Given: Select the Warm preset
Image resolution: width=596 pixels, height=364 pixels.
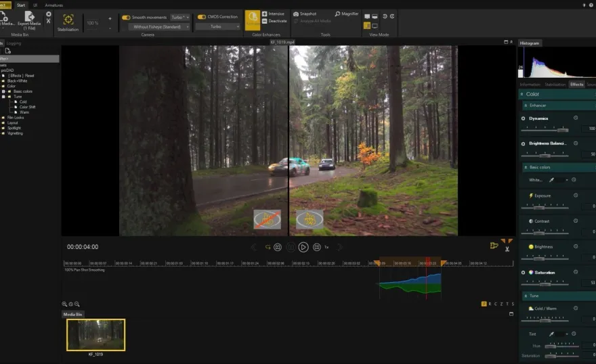Looking at the screenshot, I should coord(24,112).
